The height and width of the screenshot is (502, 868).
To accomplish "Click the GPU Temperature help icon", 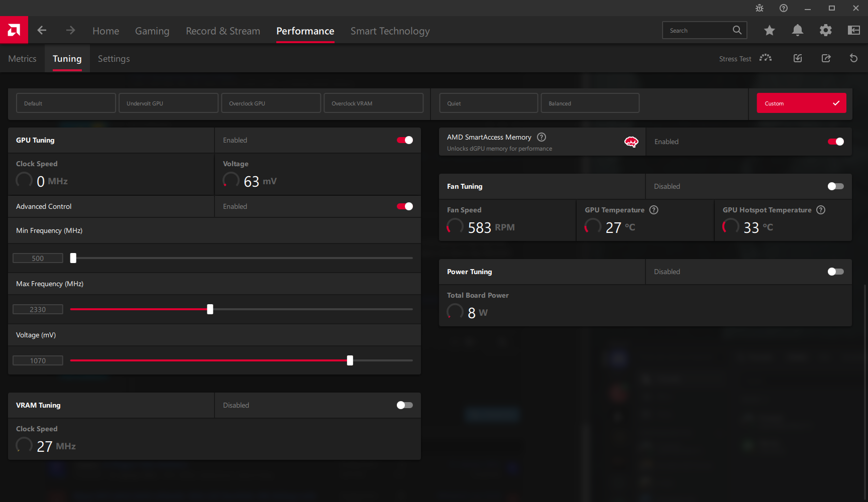I will tap(654, 210).
